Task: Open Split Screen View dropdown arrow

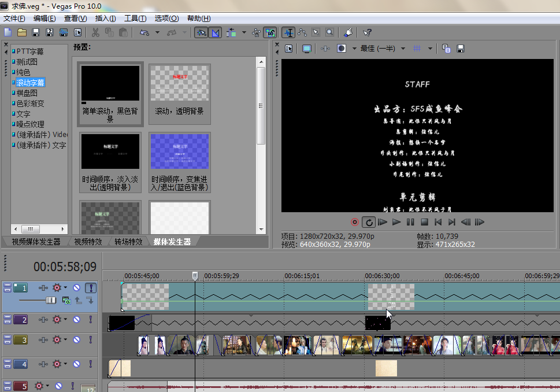Action: (354, 48)
